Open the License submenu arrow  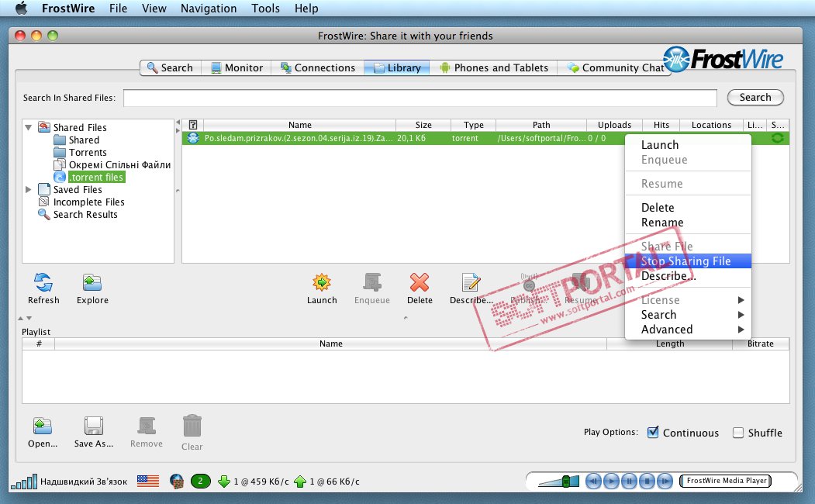click(741, 300)
